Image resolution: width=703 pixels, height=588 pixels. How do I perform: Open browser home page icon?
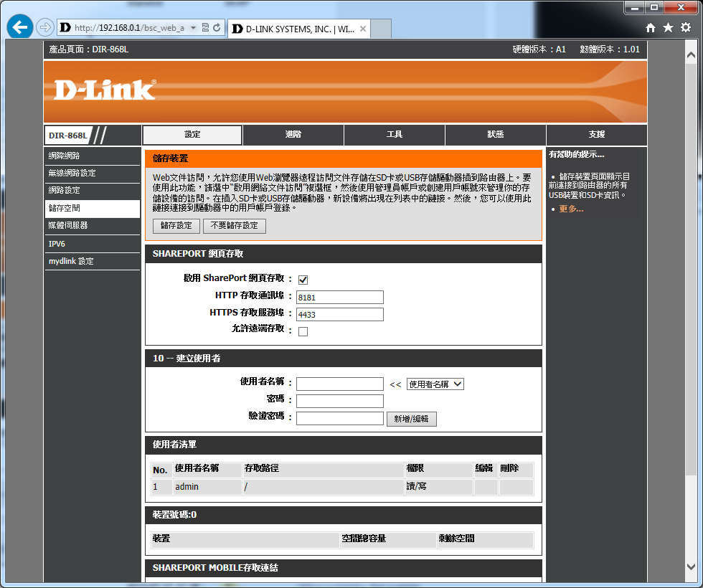coord(651,28)
